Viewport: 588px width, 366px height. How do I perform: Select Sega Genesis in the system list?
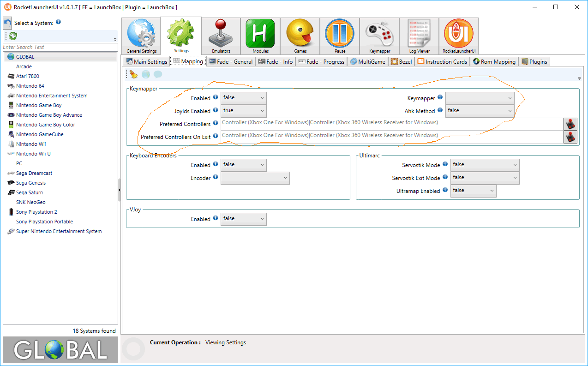pyautogui.click(x=31, y=183)
